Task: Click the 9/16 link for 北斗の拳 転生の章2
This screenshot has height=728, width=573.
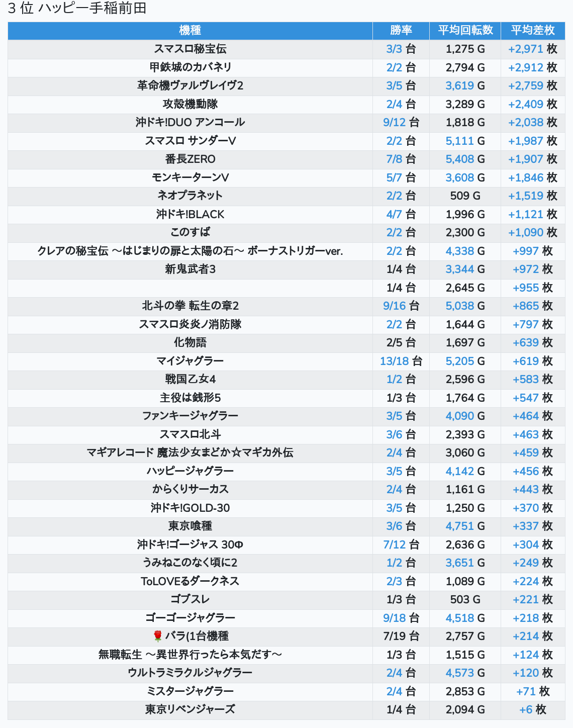Action: coord(394,306)
